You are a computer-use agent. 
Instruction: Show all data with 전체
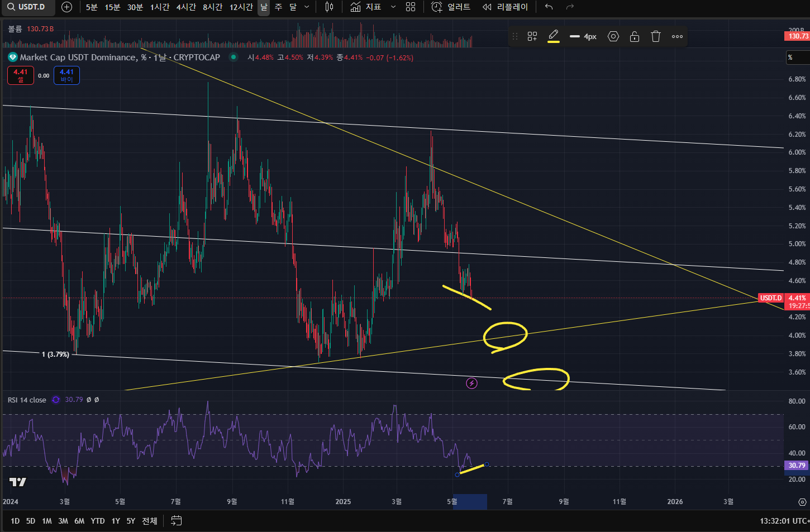point(150,521)
